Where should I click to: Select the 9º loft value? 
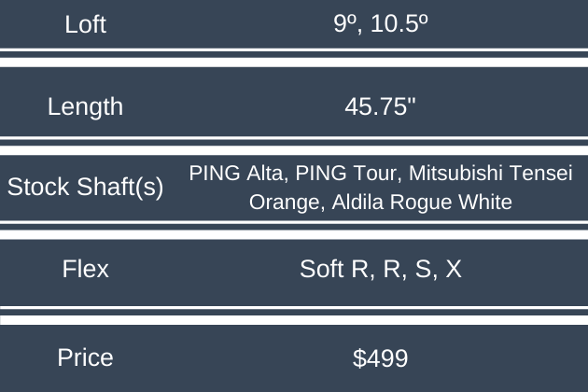(x=343, y=24)
